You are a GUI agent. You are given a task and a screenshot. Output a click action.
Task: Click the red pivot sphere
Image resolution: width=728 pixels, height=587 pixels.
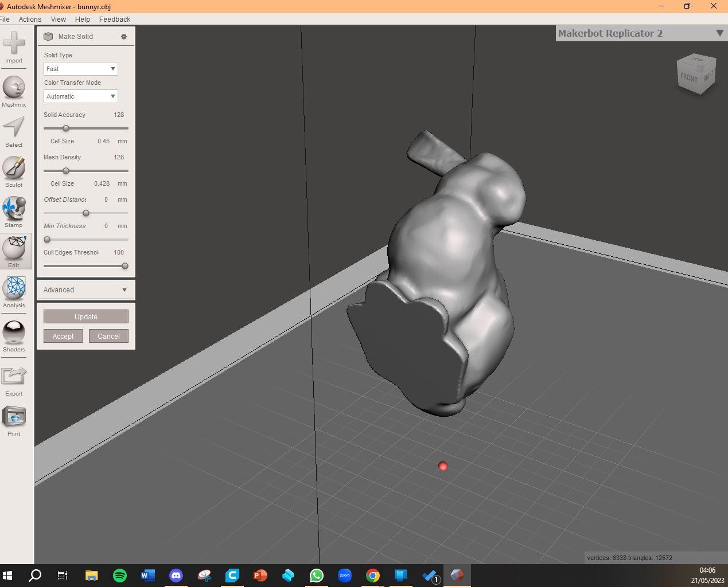443,467
